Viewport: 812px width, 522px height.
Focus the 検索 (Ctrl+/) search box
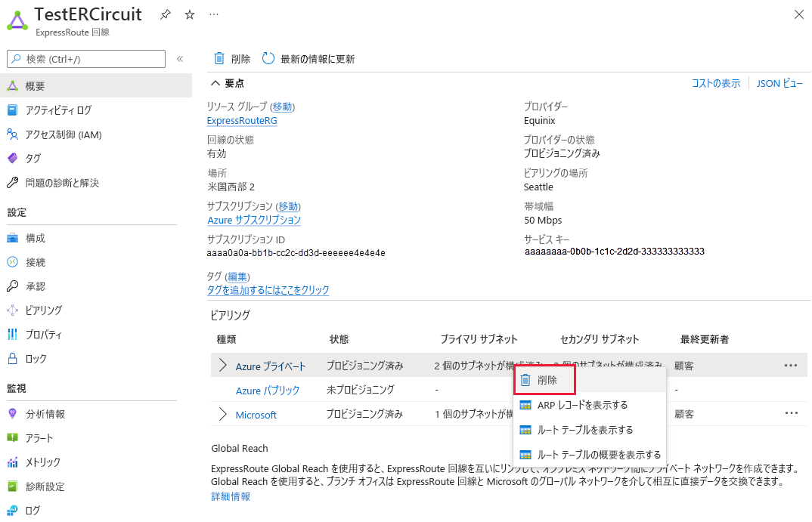(x=86, y=59)
